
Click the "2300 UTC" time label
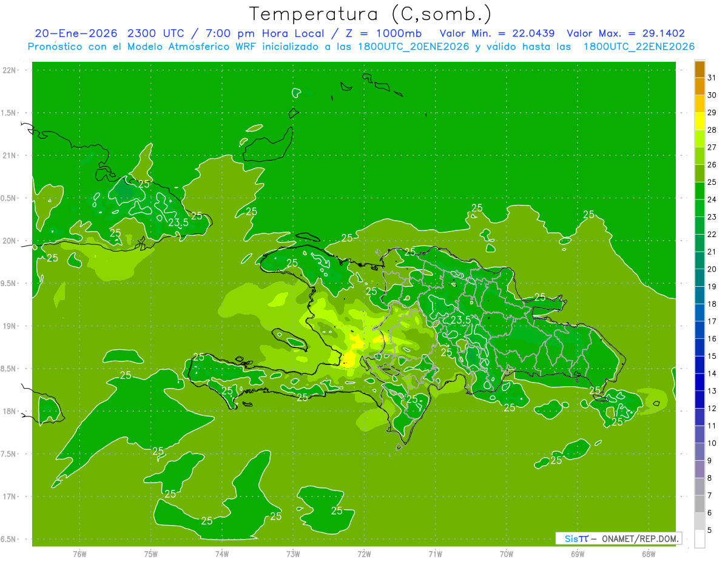[157, 33]
